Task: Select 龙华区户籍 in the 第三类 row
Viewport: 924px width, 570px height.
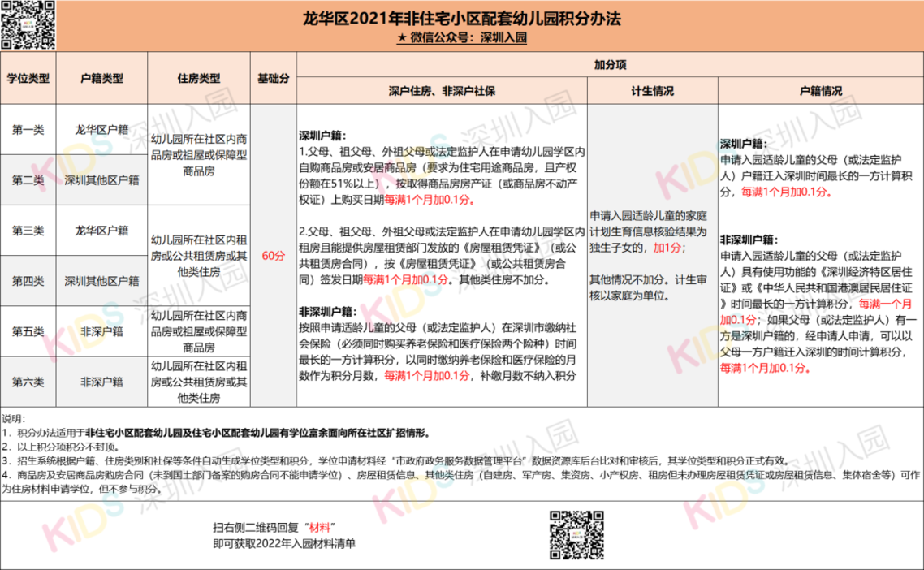Action: tap(102, 231)
